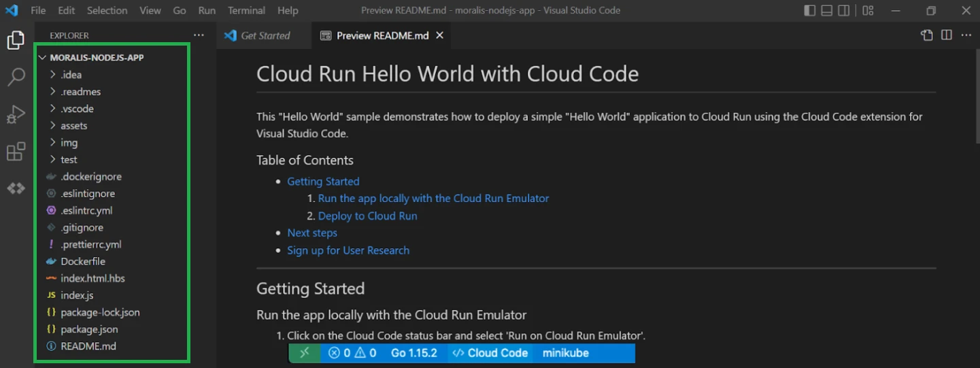This screenshot has width=980, height=368.
Task: Close the Preview README.md tab
Action: [439, 35]
